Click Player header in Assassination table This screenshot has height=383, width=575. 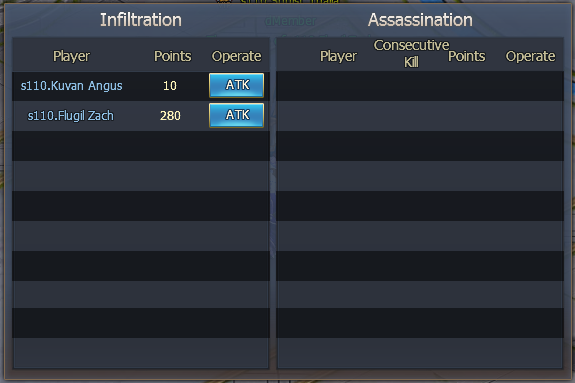pos(338,56)
